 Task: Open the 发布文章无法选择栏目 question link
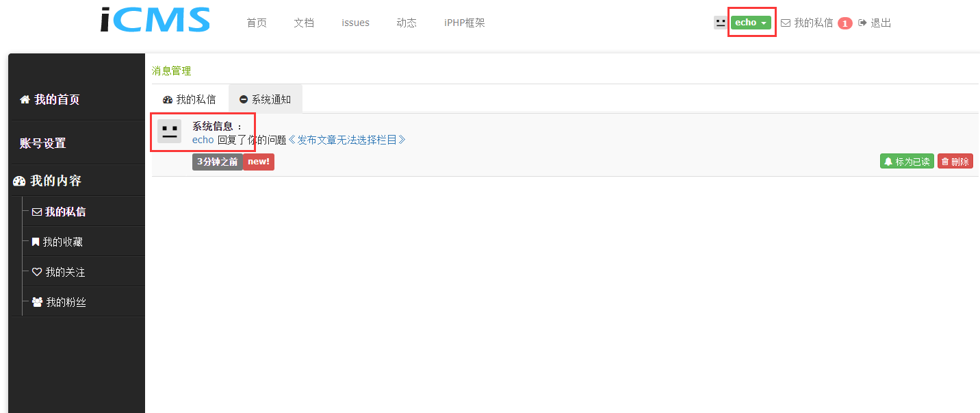(x=347, y=140)
